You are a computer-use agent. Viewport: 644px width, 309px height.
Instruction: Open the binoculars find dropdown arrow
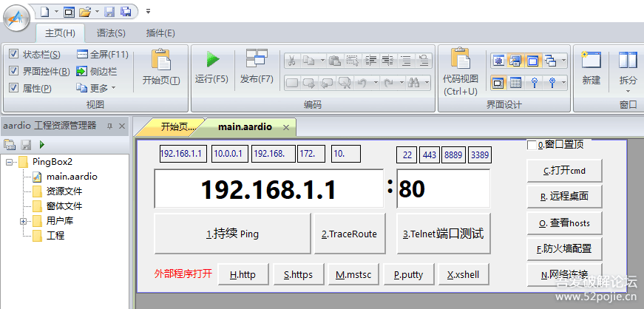click(x=427, y=83)
